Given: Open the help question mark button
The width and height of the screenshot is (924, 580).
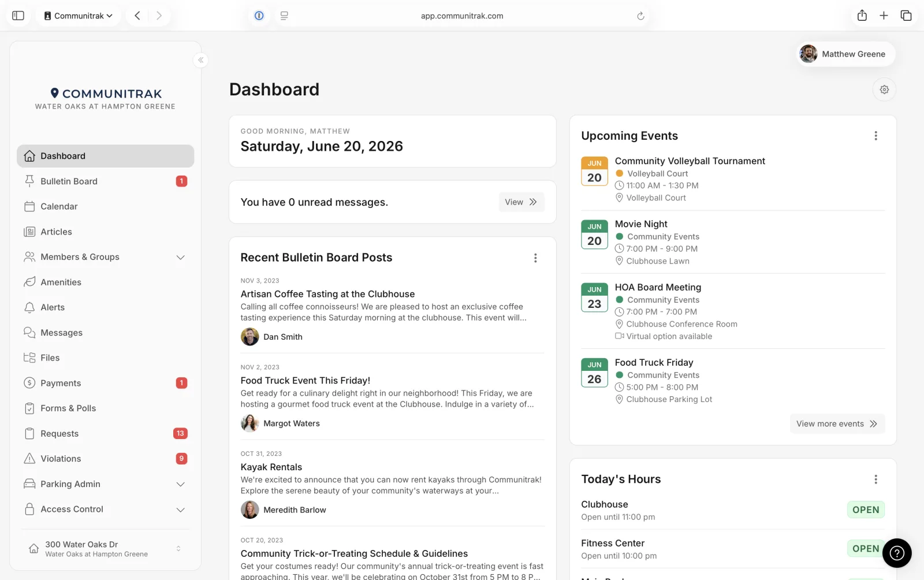Looking at the screenshot, I should tap(897, 553).
